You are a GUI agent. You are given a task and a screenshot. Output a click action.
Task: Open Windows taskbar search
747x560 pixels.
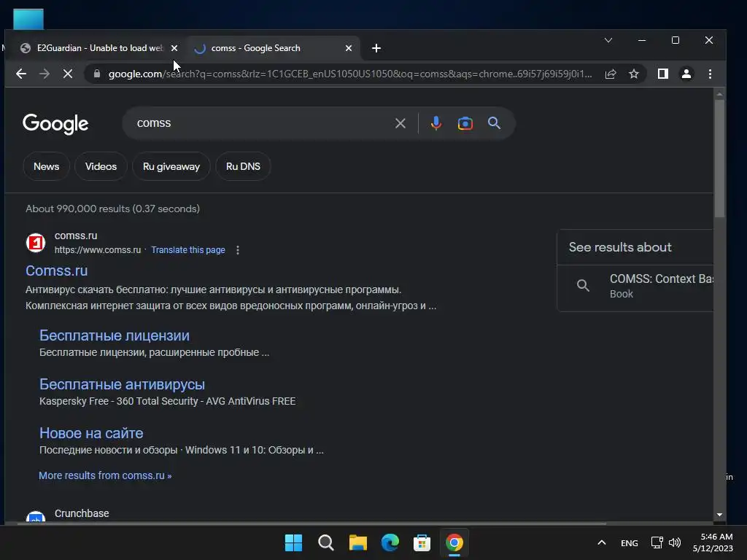[x=326, y=542]
